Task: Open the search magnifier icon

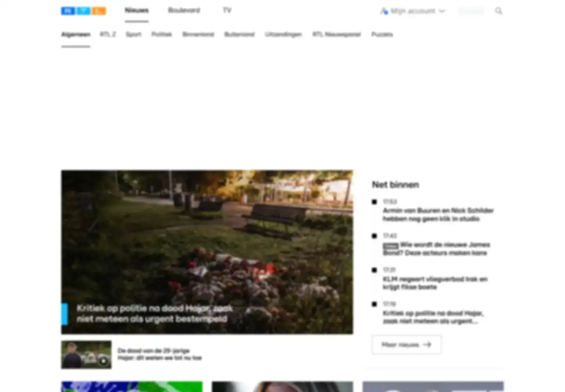Action: coord(499,11)
